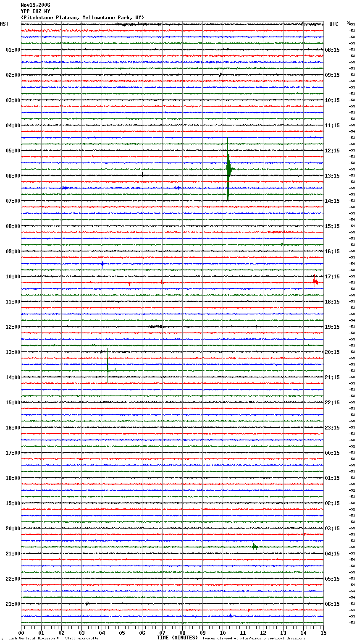Click the 02:15 UTC time label
The height and width of the screenshot is (644, 357).
coord(332,503)
